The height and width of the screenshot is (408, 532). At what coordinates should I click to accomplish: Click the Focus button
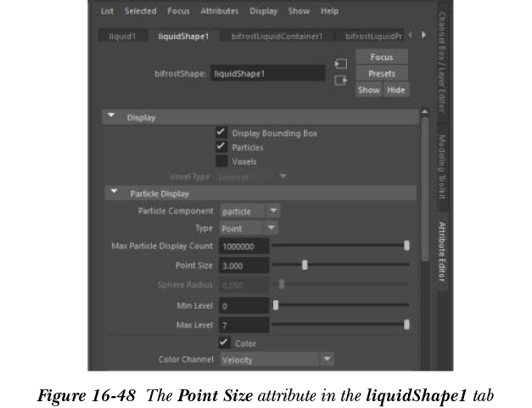[x=382, y=57]
